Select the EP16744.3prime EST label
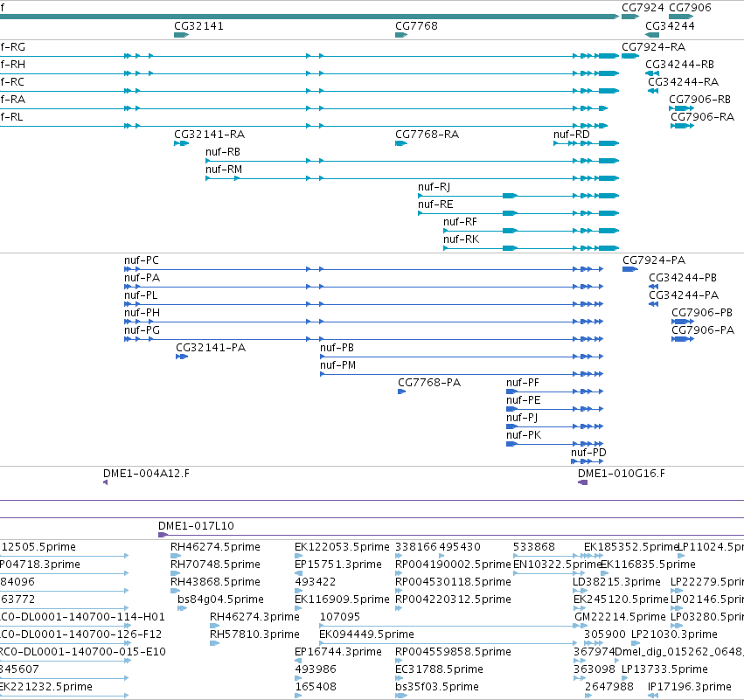 coord(338,652)
